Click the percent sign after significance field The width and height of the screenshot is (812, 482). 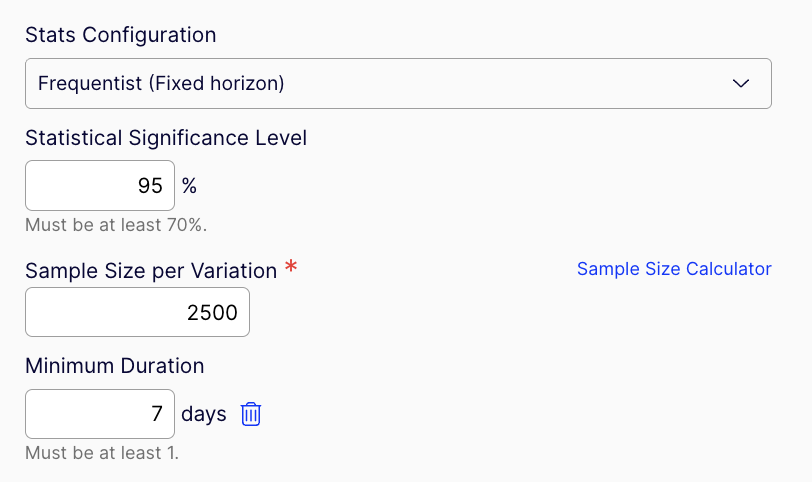pos(189,186)
